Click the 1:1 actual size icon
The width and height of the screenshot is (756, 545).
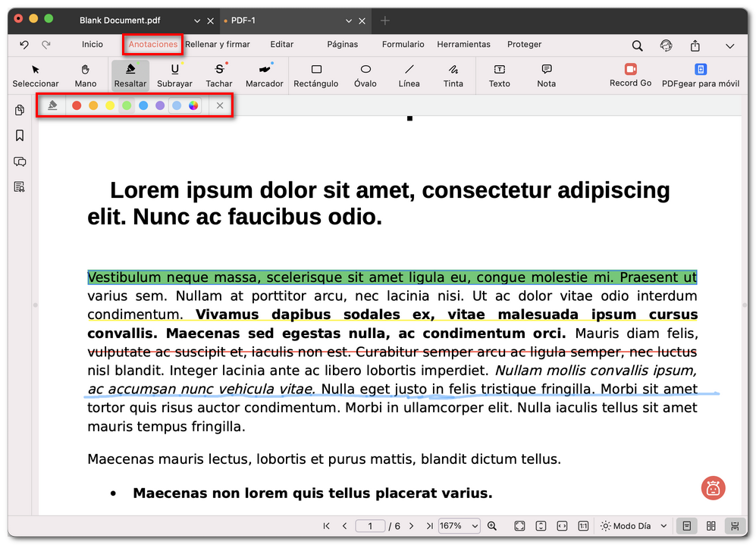coord(583,525)
